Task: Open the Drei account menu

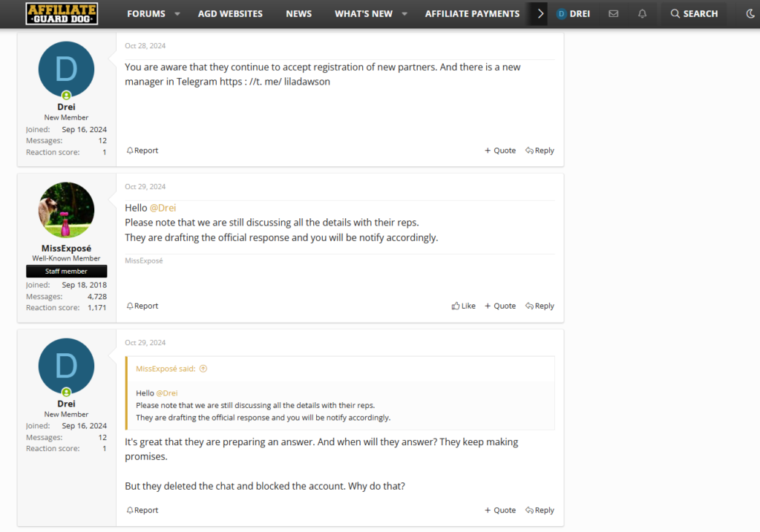Action: (x=573, y=13)
